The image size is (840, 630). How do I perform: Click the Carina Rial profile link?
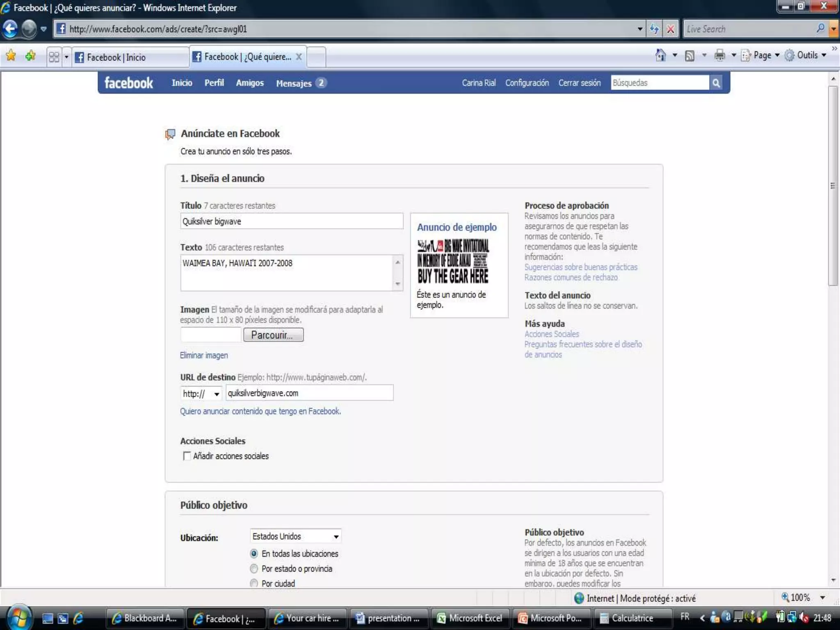click(479, 83)
